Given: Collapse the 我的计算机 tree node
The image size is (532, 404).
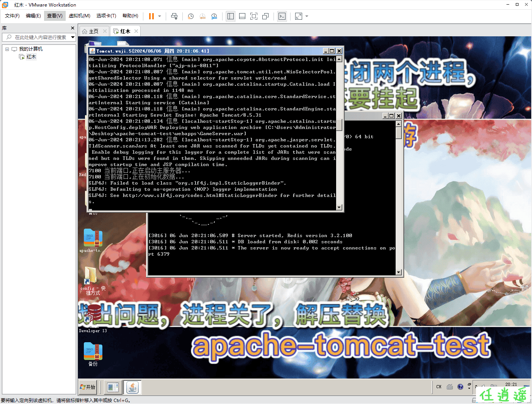Looking at the screenshot, I should tap(7, 49).
